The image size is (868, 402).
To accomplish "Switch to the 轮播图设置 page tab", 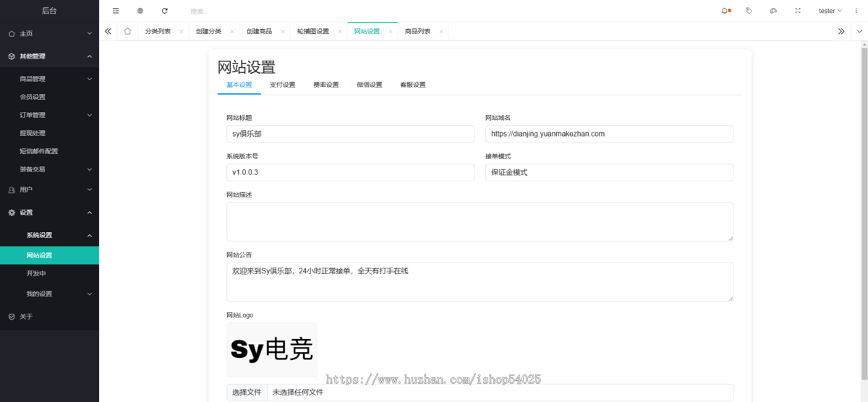I will click(x=312, y=32).
